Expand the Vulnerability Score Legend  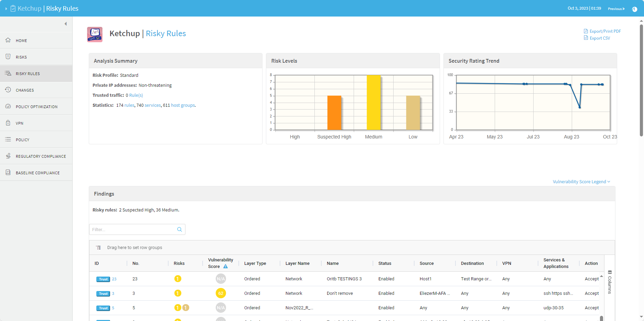pyautogui.click(x=581, y=182)
